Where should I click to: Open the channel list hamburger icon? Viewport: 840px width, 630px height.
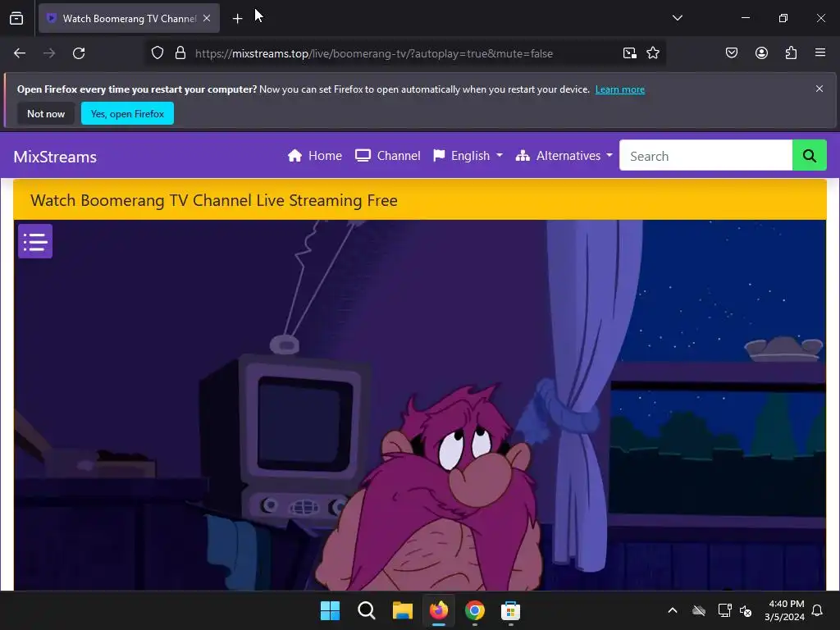coord(35,242)
